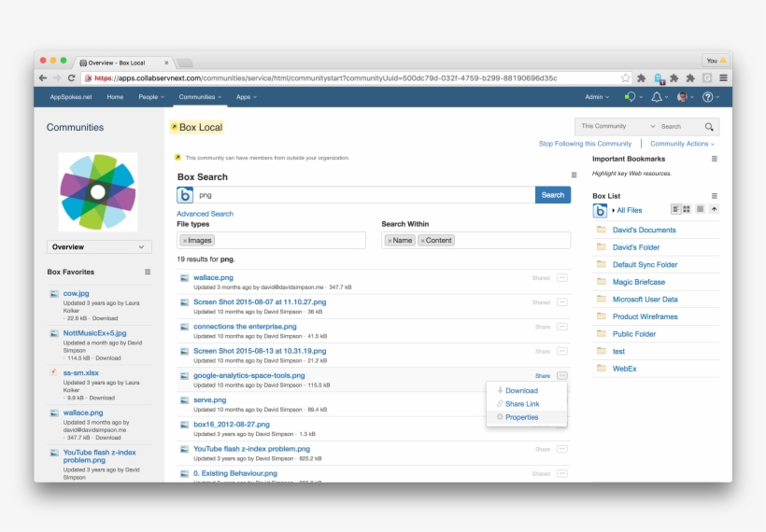Open the Magic Briefcase folder
This screenshot has height=532, width=766.
click(639, 282)
